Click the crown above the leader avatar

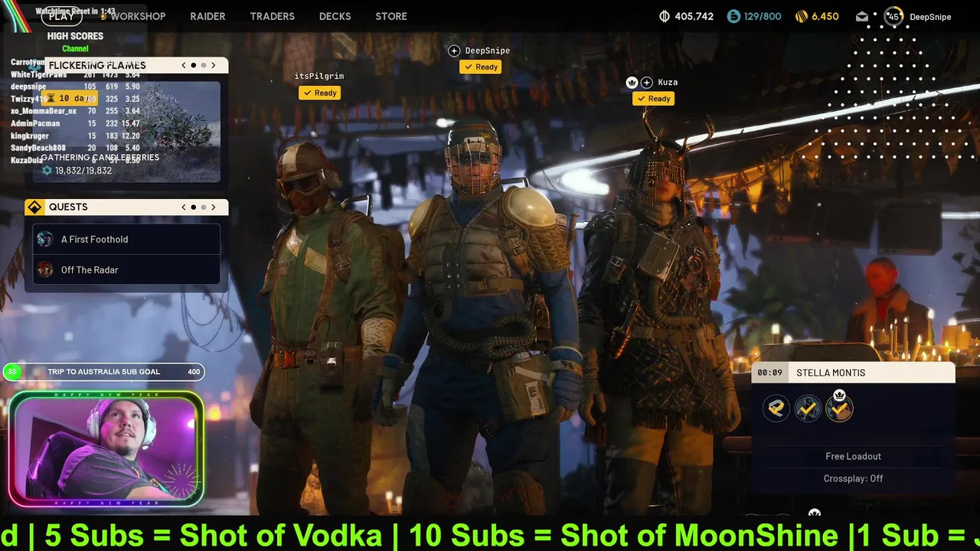[839, 395]
